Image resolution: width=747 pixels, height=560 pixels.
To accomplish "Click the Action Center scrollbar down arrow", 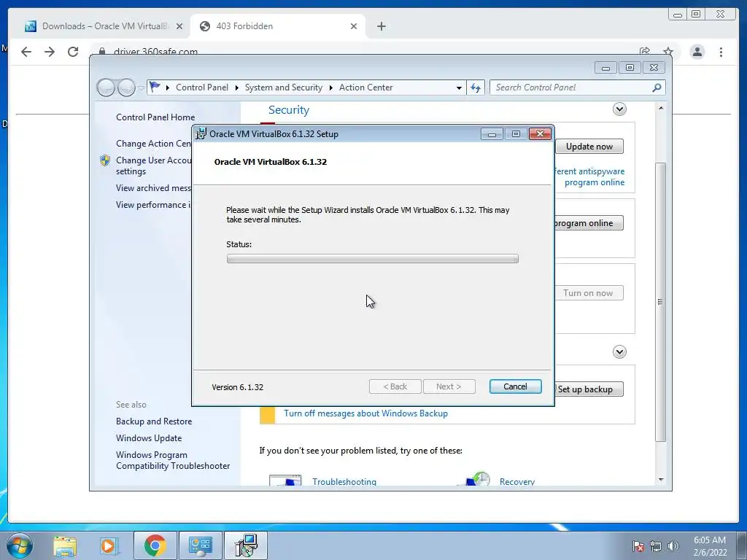I will 661,480.
